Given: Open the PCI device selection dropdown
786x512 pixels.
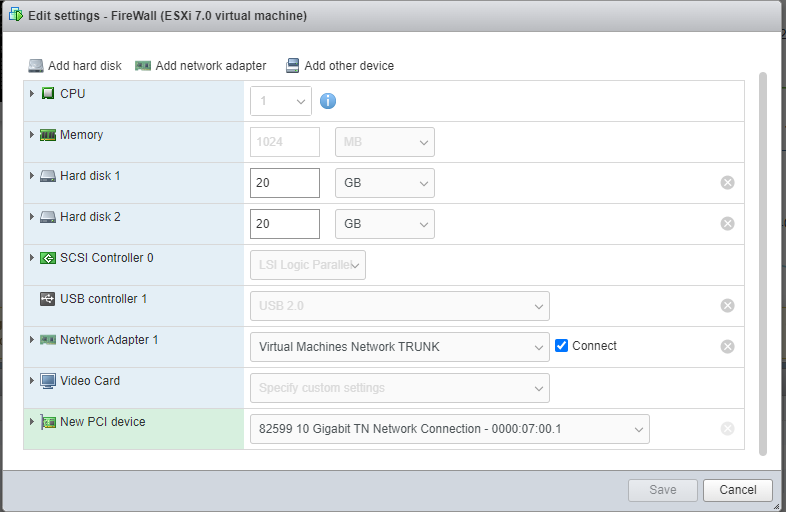Looking at the screenshot, I should 448,429.
